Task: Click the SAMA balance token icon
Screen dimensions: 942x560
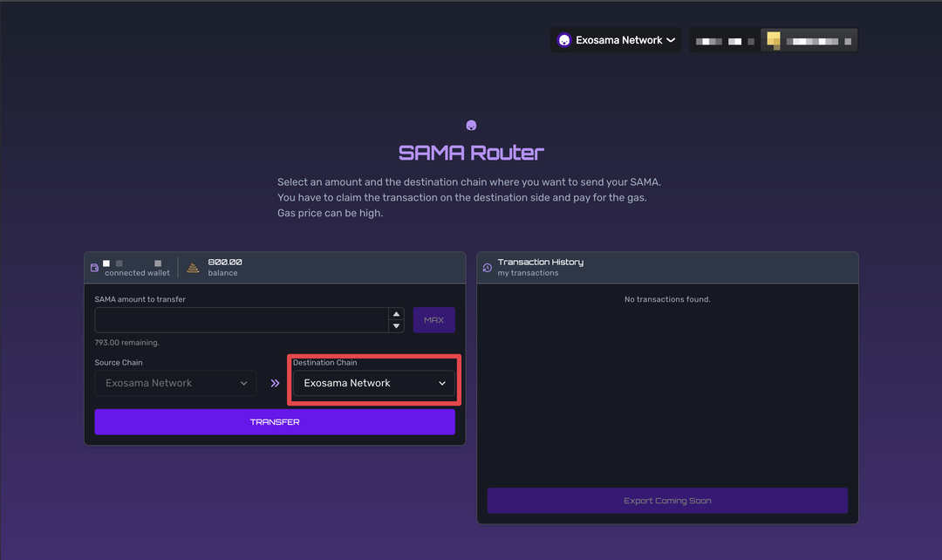Action: pyautogui.click(x=193, y=268)
